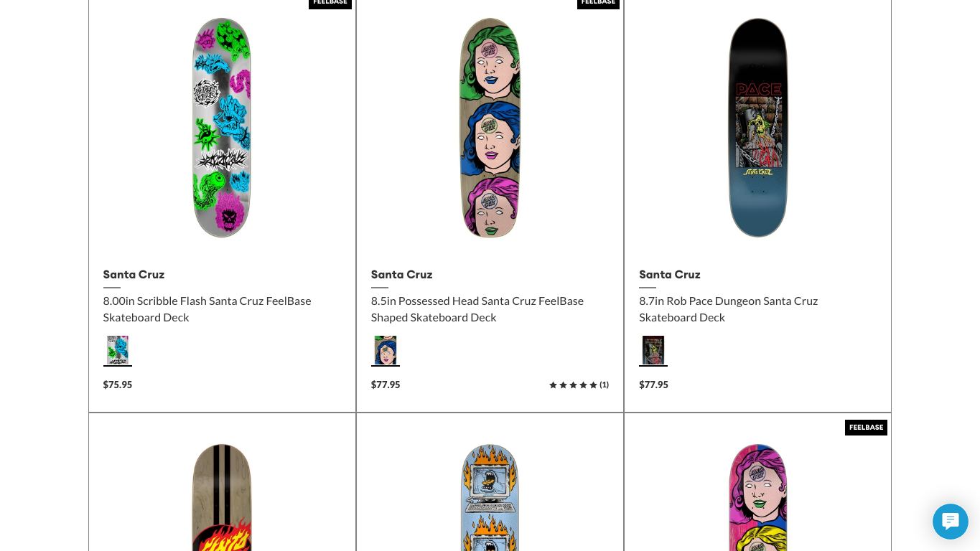Click the 8.00in Scribble Flash deck title

(x=207, y=309)
